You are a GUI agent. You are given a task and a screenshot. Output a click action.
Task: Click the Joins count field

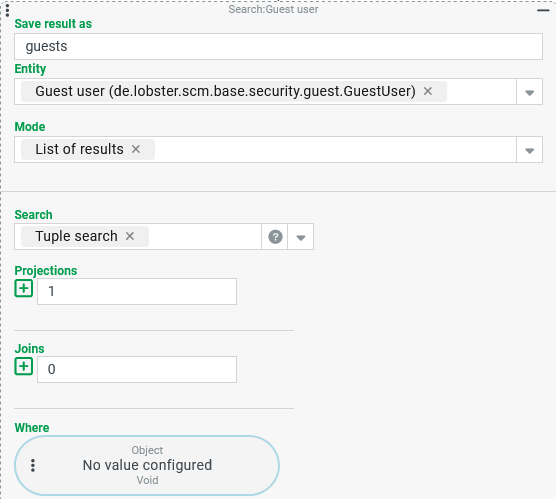click(137, 370)
